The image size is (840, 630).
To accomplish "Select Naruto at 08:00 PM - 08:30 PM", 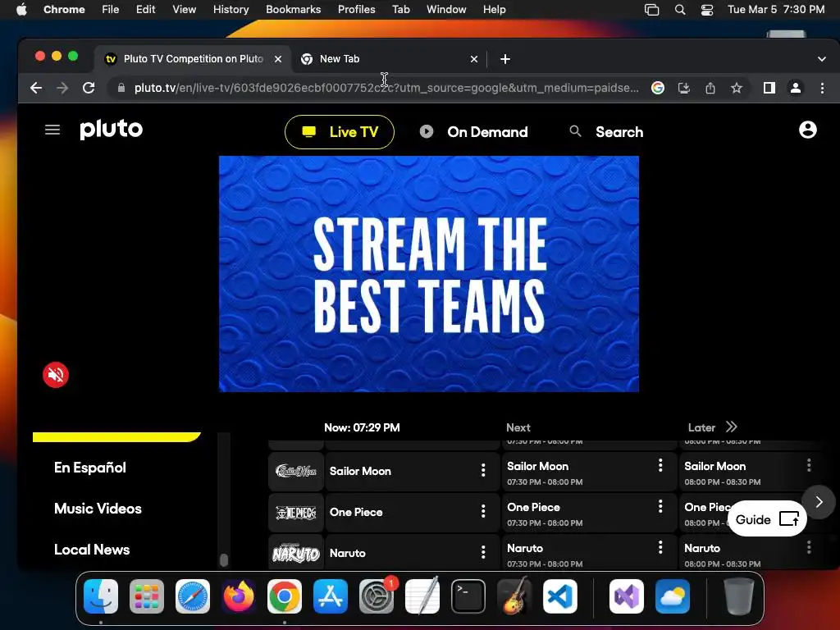I will tap(750, 553).
